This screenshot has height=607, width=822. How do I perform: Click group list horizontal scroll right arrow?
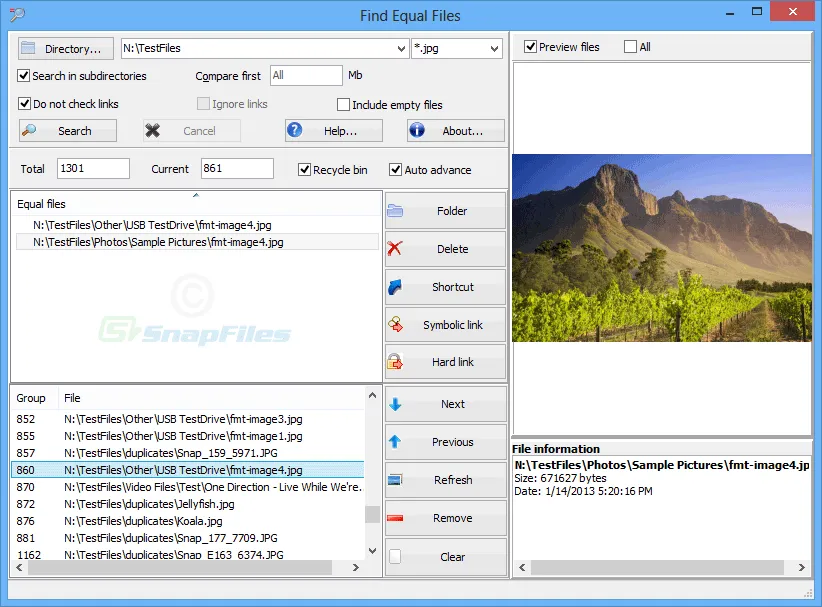click(355, 567)
